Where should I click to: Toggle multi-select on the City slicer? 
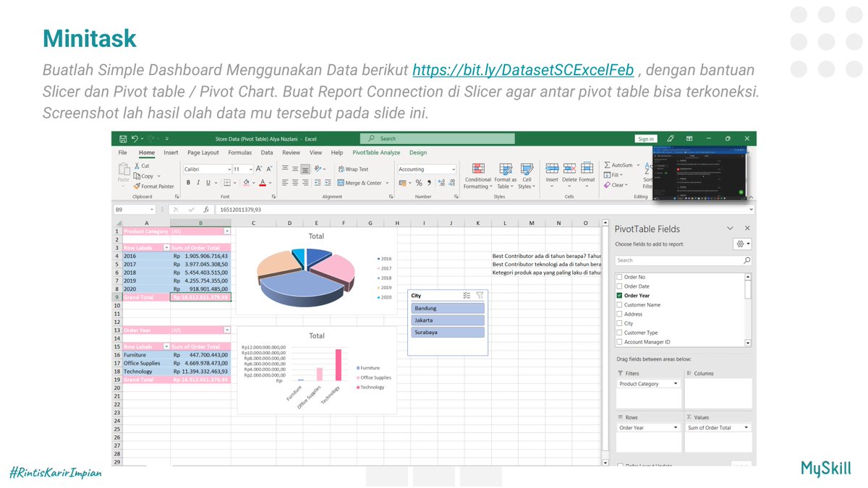click(467, 295)
